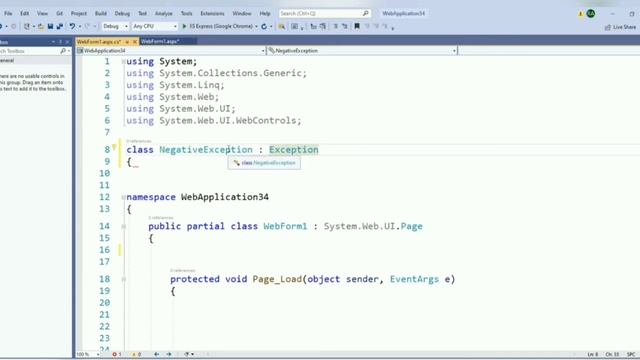This screenshot has height=360, width=640.
Task: Click the navigate backward arrow at editor bottom
Action: coord(157,354)
